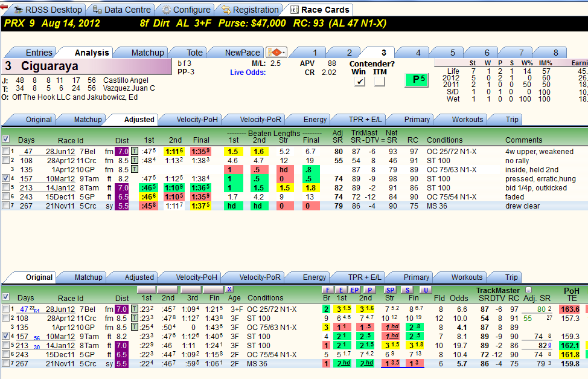The image size is (588, 379).
Task: Click the EP pace button
Action: click(x=354, y=290)
